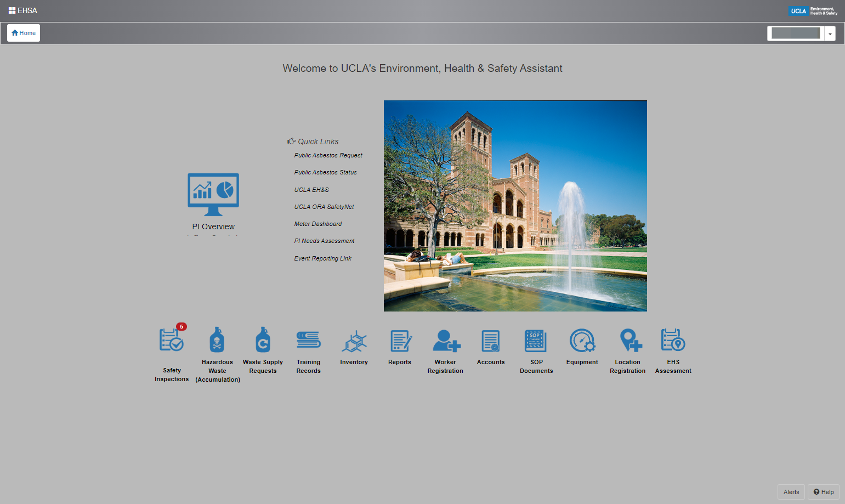Click the Welcome to UCLA's heading text

point(422,69)
